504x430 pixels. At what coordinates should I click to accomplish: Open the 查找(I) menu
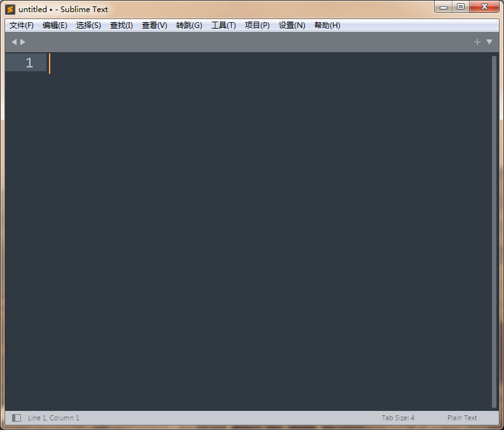coord(121,25)
